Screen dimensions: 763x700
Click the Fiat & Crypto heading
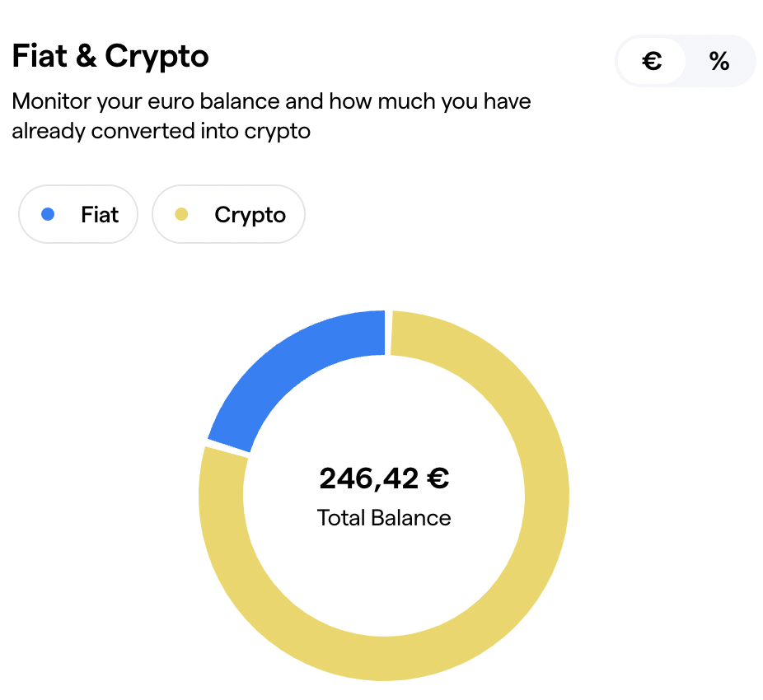click(110, 57)
